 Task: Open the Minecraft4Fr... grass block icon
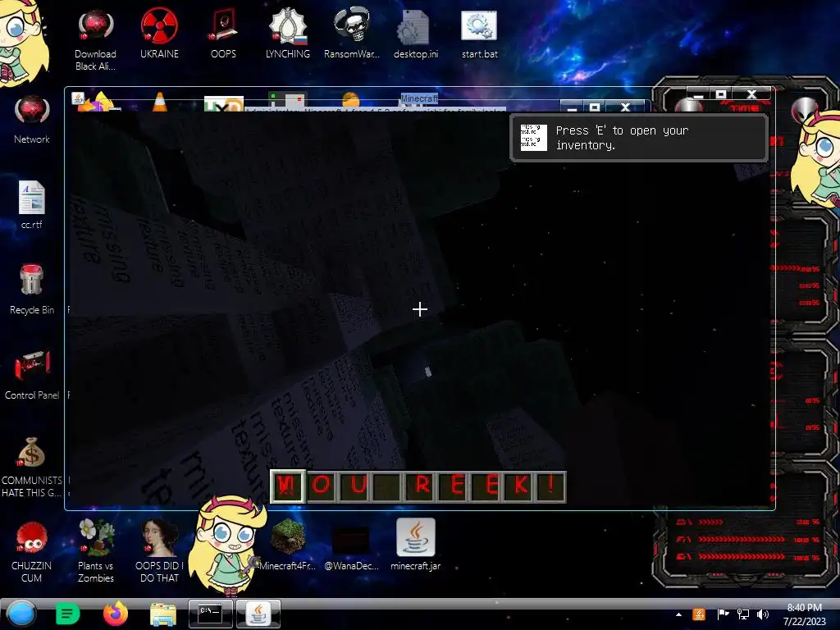pyautogui.click(x=288, y=546)
